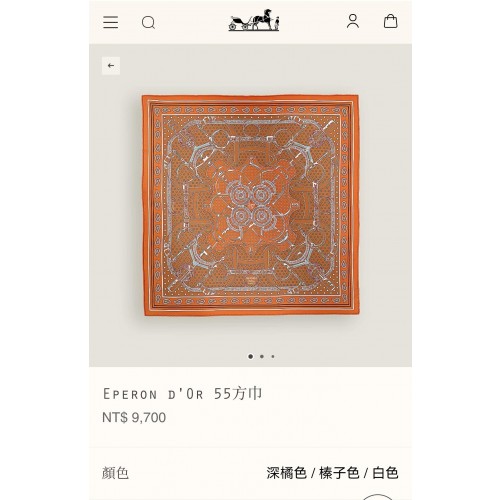Tap the 顏色 color row label
Image resolution: width=500 pixels, height=500 pixels.
point(115,473)
